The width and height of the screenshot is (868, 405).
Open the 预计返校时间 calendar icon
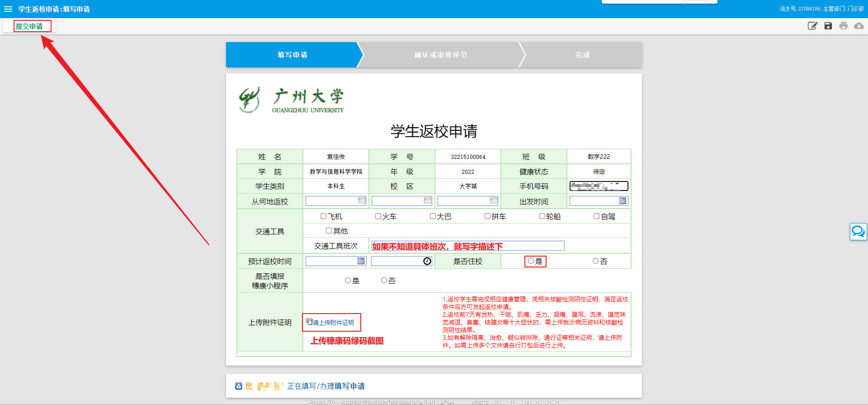click(x=361, y=261)
